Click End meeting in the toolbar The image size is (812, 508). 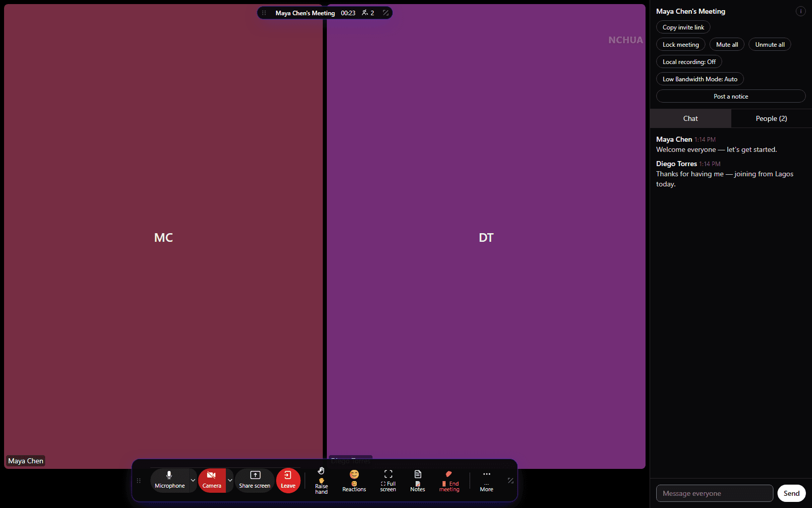(449, 481)
